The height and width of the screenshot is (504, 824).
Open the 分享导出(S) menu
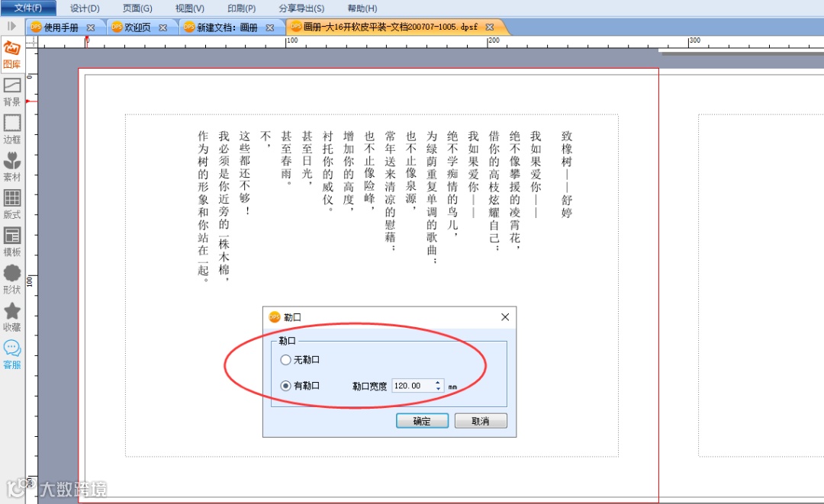tap(301, 8)
